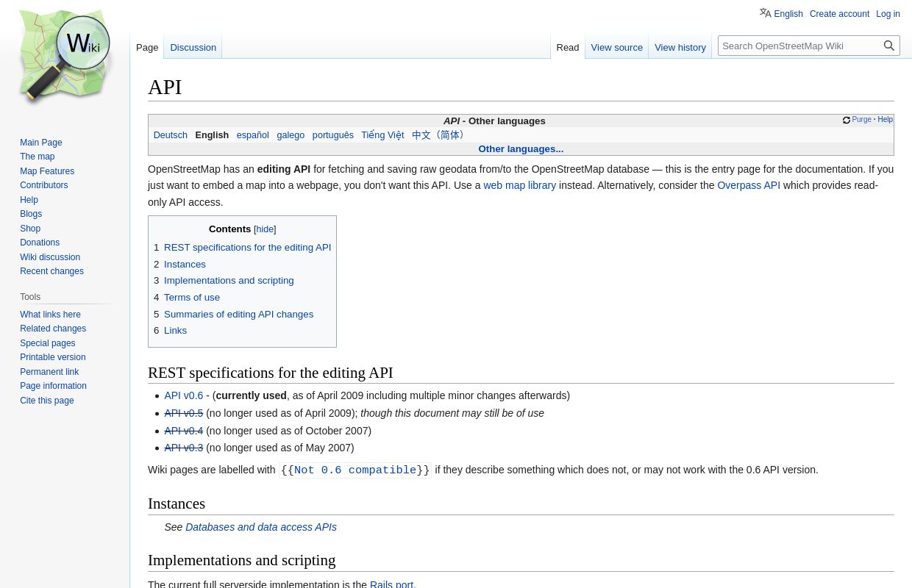Open the struck-through API v0.5 link
The width and height of the screenshot is (912, 588).
click(183, 413)
